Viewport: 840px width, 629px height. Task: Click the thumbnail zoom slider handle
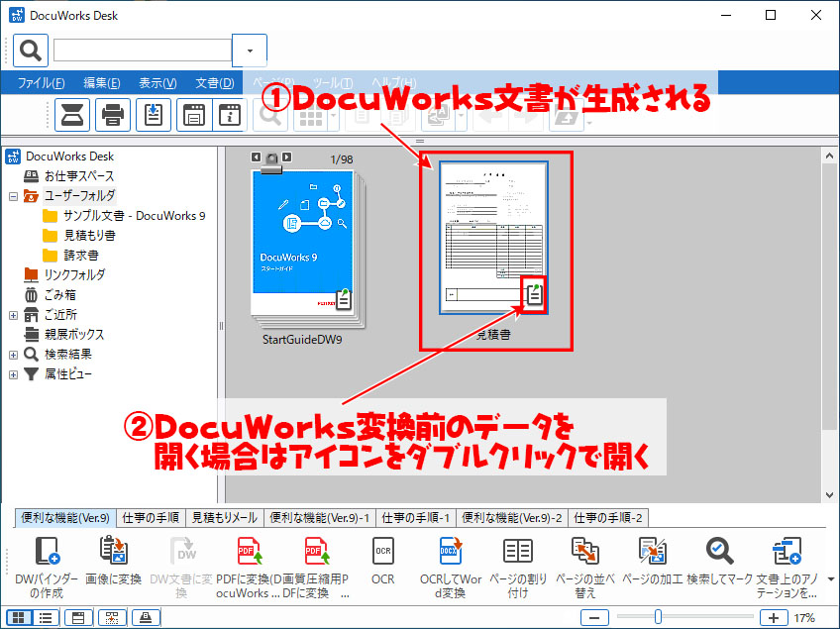(658, 617)
